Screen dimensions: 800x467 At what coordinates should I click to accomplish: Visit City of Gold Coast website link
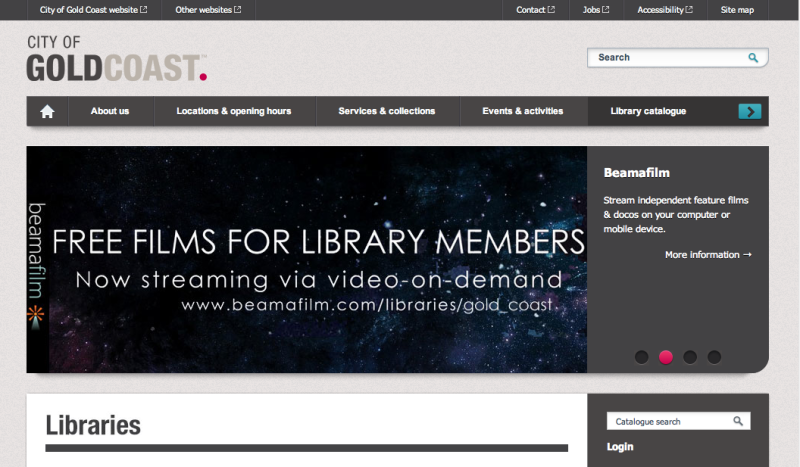[93, 10]
